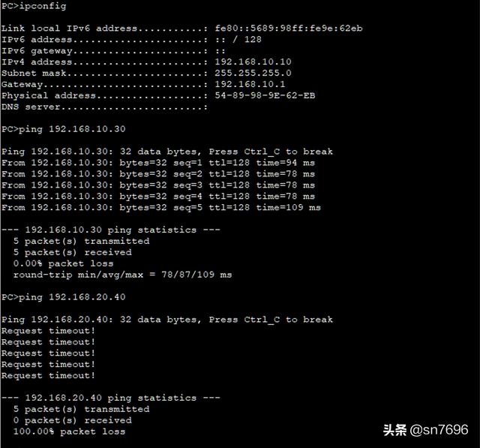Viewport: 480px width, 448px height.
Task: Click the gateway 192.168.10.1 value
Action: pyautogui.click(x=250, y=84)
